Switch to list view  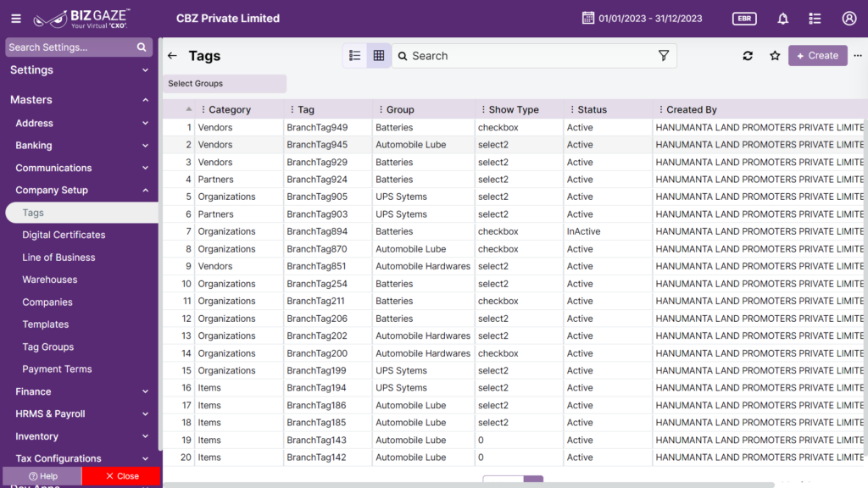pos(355,55)
